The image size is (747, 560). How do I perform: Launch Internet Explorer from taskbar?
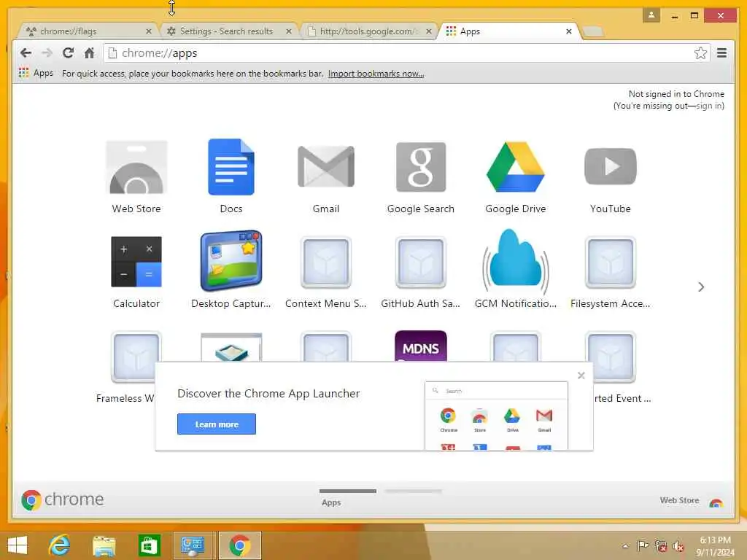[60, 545]
